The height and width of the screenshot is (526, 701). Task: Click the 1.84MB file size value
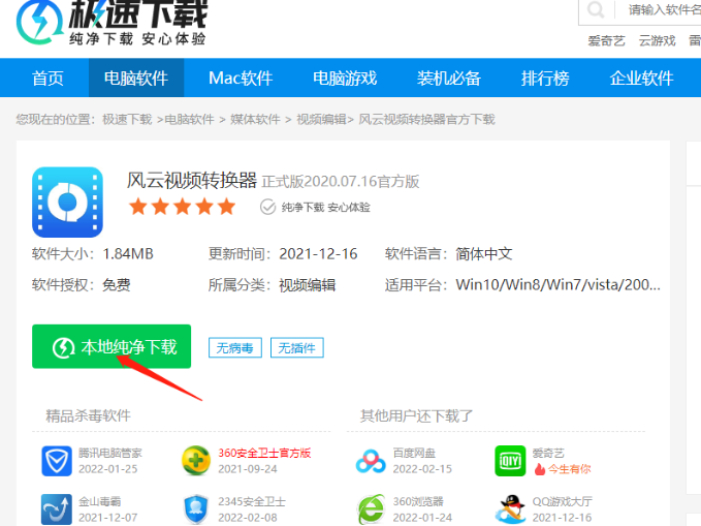(x=128, y=254)
